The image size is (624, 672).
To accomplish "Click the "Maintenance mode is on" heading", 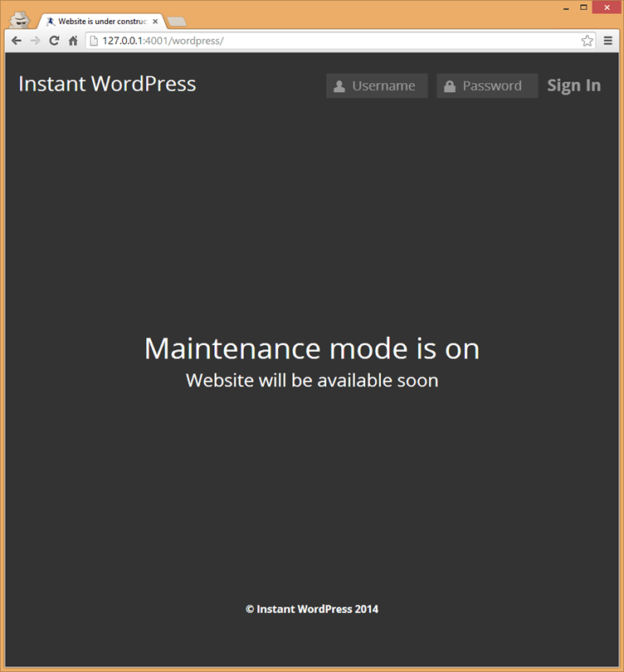I will 312,348.
